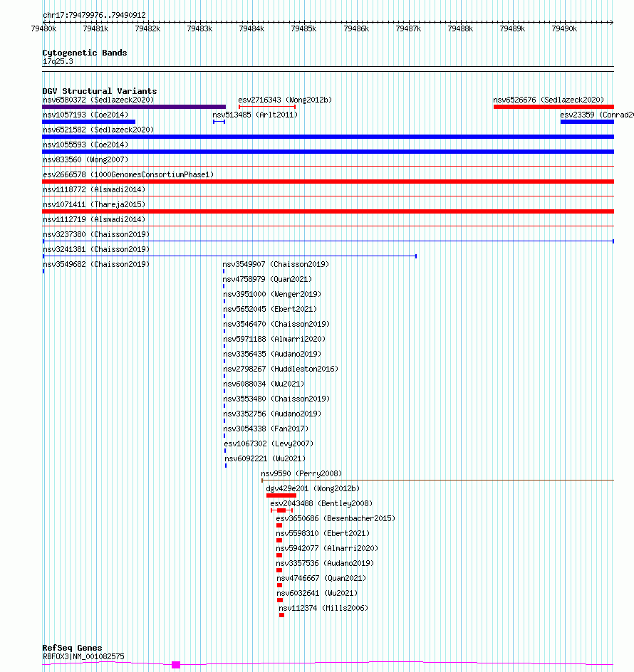Viewport: 634px width, 672px height.
Task: Open nsv3549682 (Chaisson2019) label
Action: point(96,264)
